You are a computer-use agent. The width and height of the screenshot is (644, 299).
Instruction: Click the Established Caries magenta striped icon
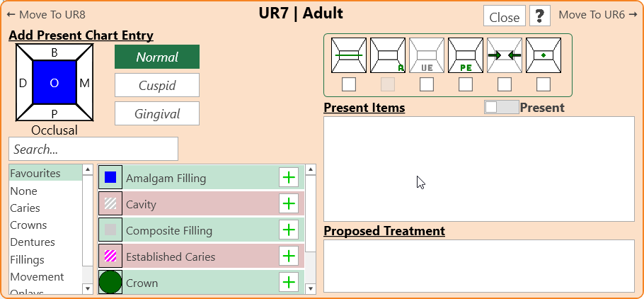110,256
